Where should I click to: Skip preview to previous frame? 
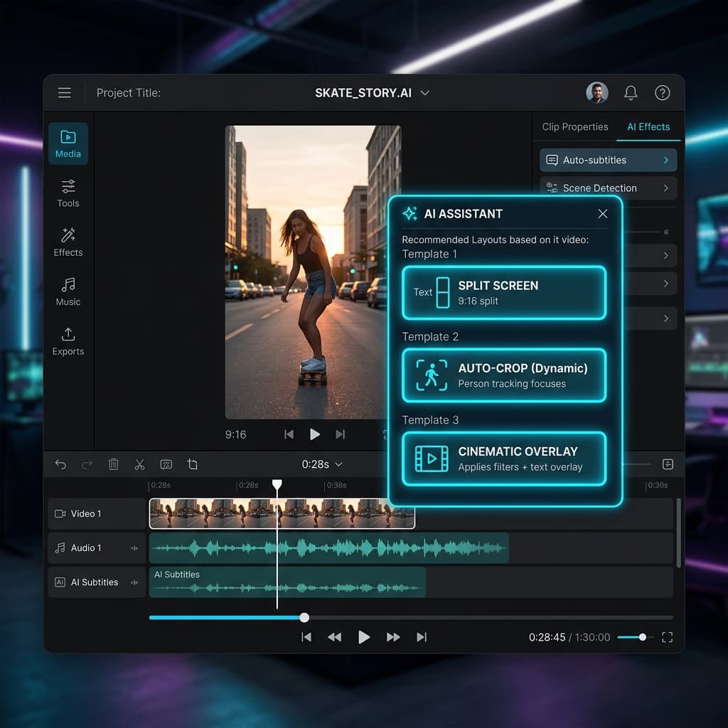[289, 434]
